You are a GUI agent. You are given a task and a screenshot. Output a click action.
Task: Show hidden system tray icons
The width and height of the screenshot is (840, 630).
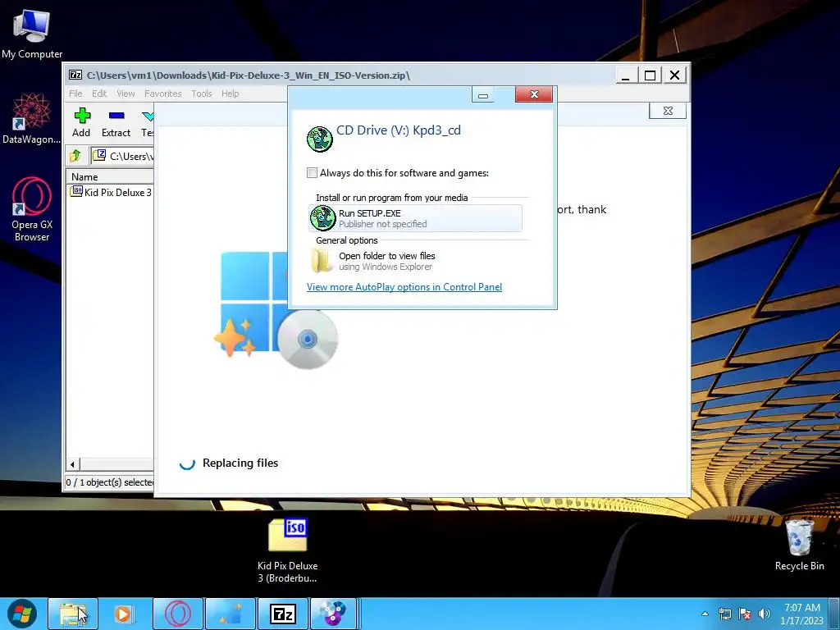click(705, 614)
